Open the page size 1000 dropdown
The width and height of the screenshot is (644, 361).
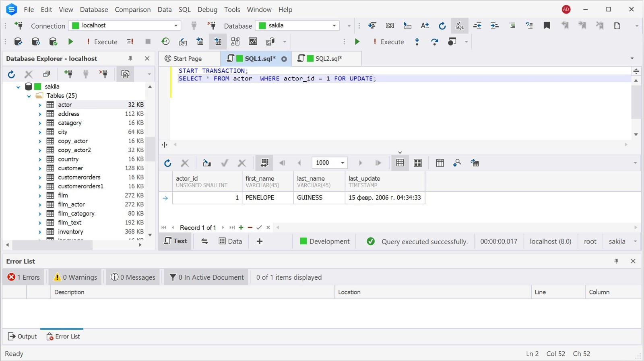[x=343, y=163]
